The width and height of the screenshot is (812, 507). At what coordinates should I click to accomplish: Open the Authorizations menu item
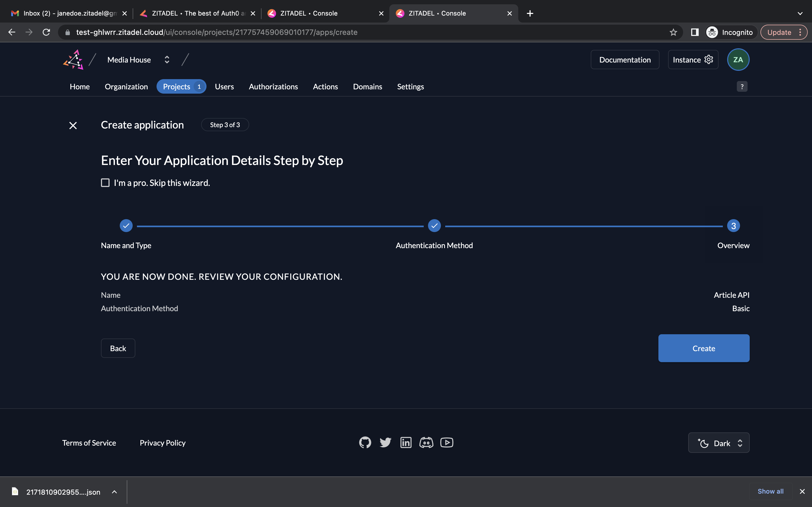coord(273,86)
